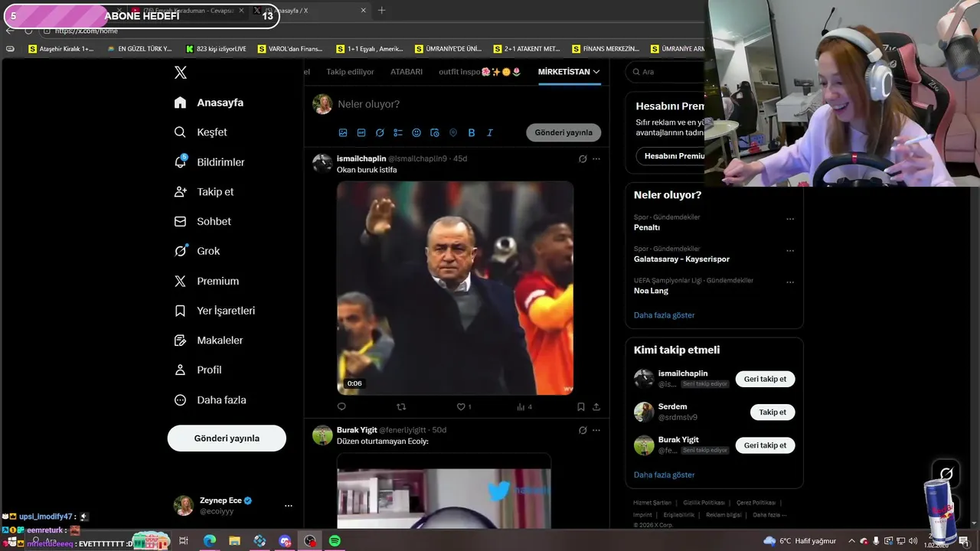Like ismailchaplin post
The image size is (980, 551).
click(x=461, y=407)
